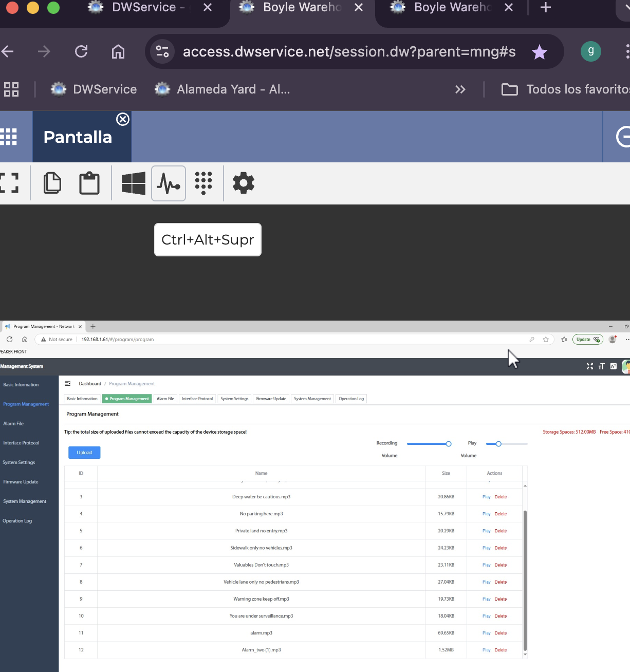This screenshot has width=630, height=672.
Task: Click the copy clipboard icon
Action: coord(52,183)
